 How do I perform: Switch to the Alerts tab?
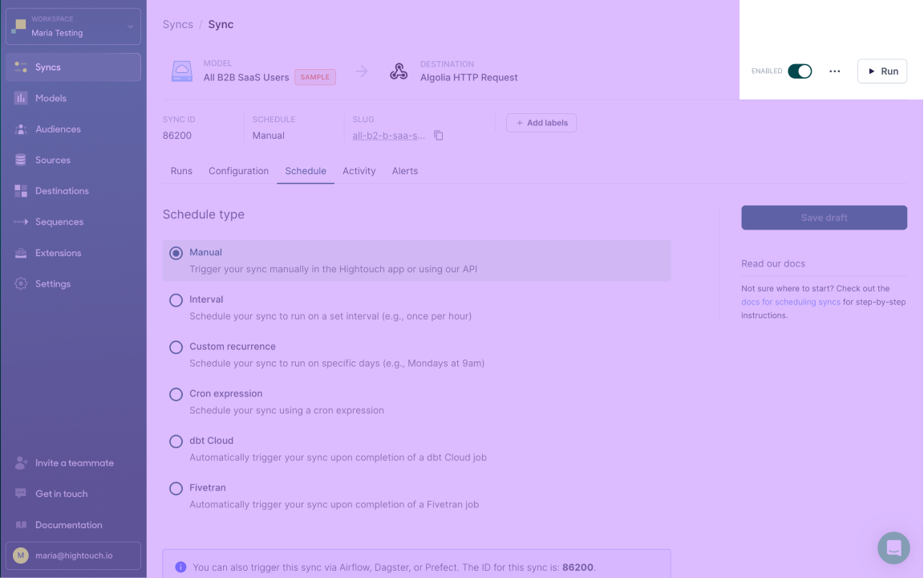click(404, 171)
